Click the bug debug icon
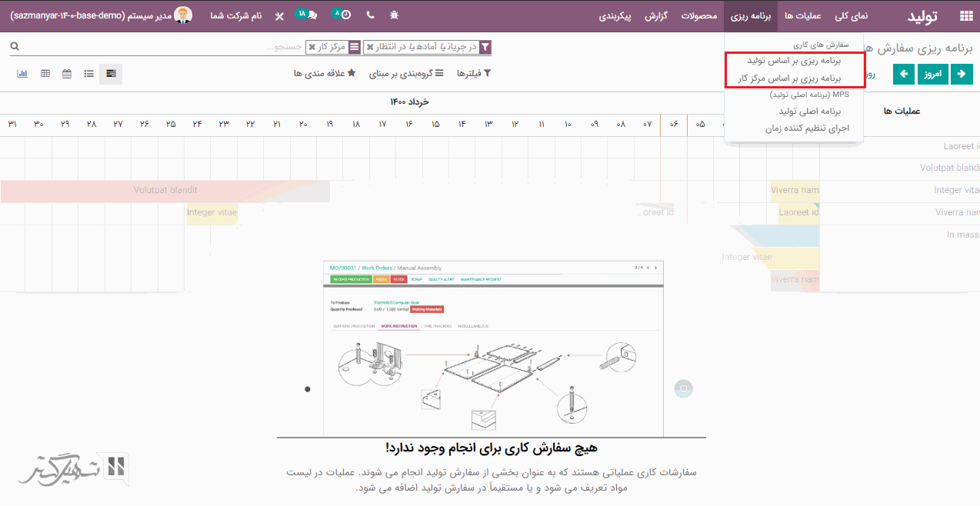The height and width of the screenshot is (506, 980). pyautogui.click(x=395, y=15)
